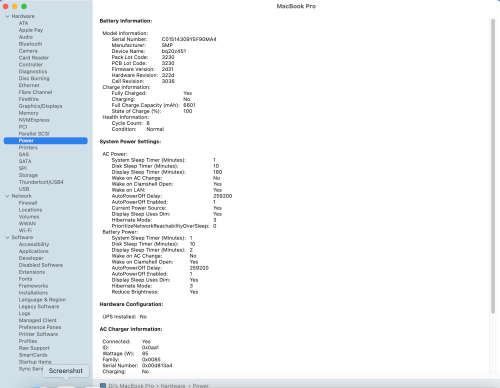500x388 pixels.
Task: Open the Memory sidebar item
Action: 28,113
